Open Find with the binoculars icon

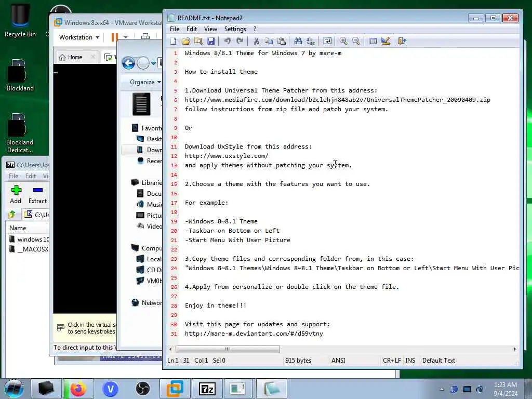point(298,41)
